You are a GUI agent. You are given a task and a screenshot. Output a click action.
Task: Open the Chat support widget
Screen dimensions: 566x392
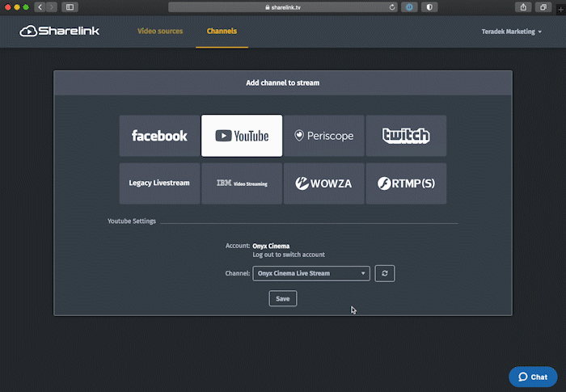[533, 377]
